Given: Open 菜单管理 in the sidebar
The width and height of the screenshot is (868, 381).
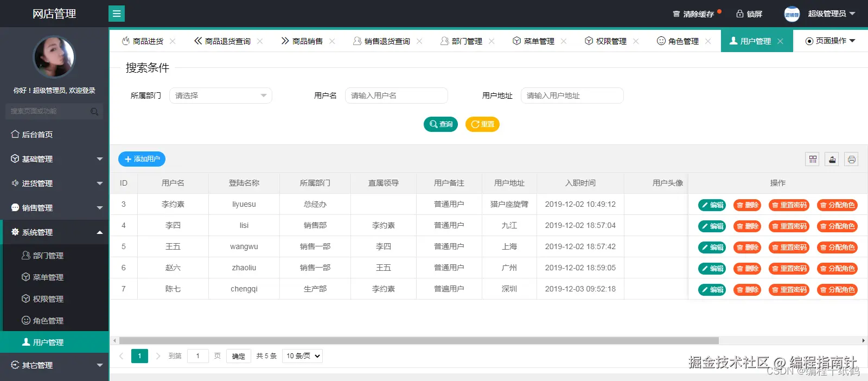Looking at the screenshot, I should (54, 277).
